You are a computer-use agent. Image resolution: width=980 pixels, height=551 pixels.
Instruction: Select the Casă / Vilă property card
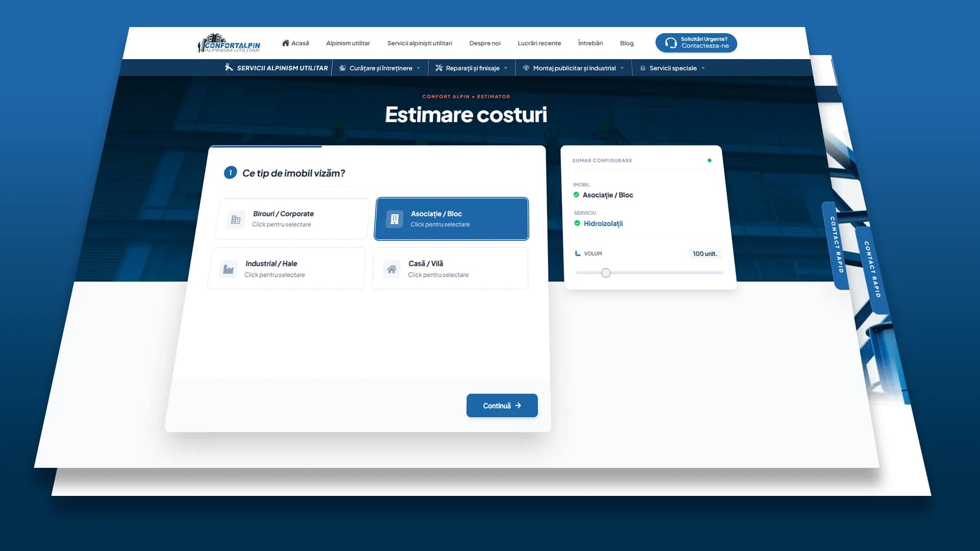450,268
